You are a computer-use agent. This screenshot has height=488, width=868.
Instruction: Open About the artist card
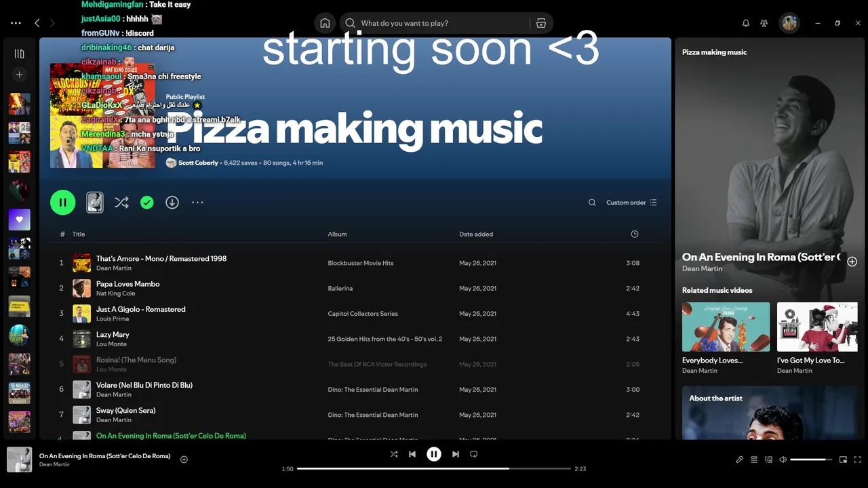[x=770, y=413]
